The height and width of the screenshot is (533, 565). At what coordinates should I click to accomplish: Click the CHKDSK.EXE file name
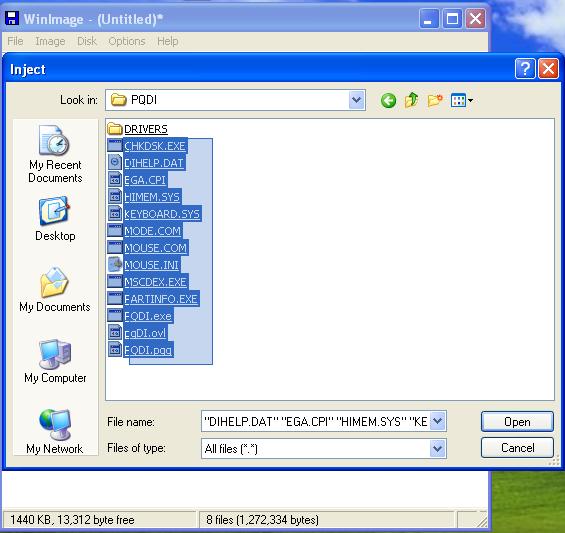(155, 146)
